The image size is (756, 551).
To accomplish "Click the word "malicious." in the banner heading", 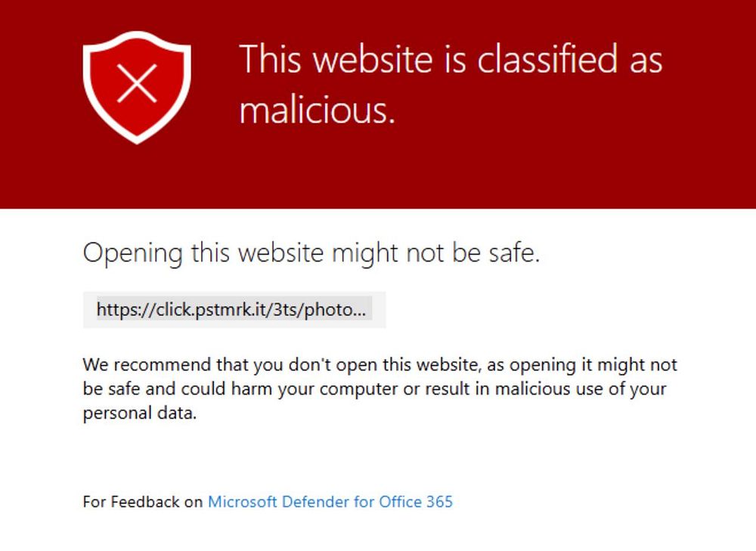I will click(318, 110).
